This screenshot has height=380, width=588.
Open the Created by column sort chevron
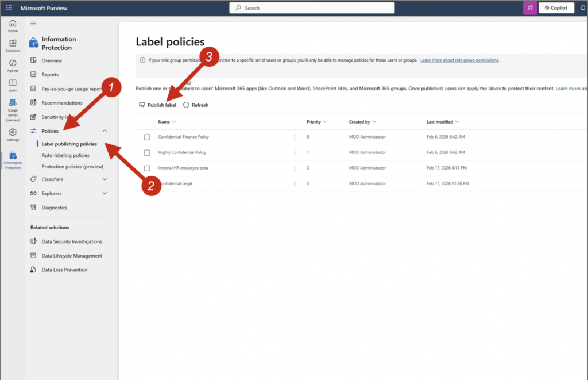click(x=374, y=122)
